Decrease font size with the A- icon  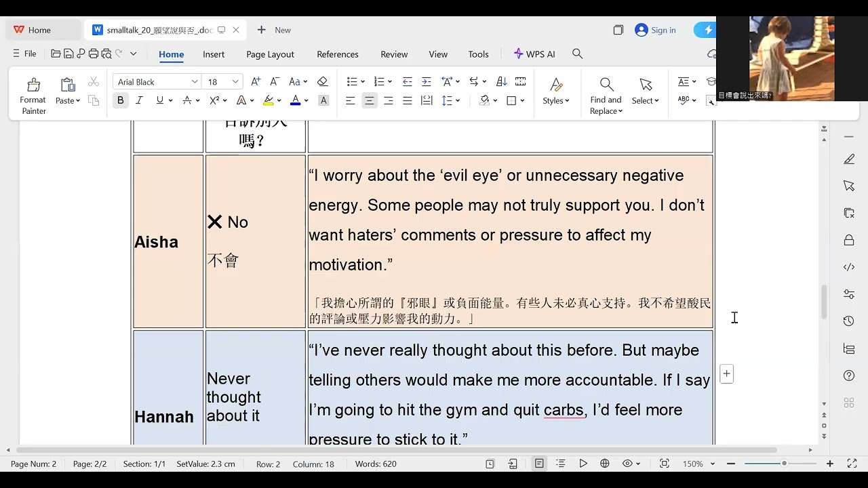[275, 81]
